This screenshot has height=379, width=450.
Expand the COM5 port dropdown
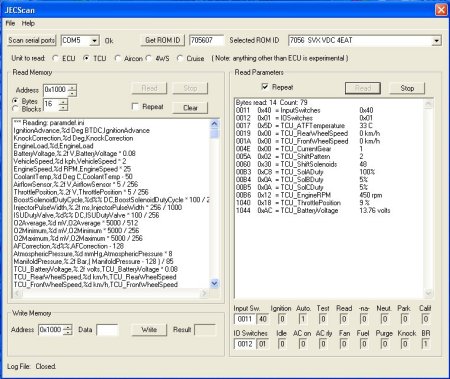tap(94, 41)
